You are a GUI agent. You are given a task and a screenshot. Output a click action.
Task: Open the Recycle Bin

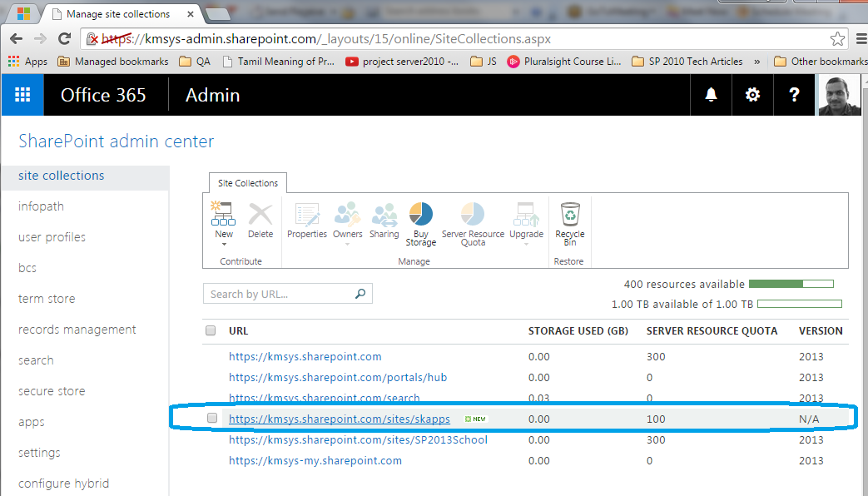(569, 214)
